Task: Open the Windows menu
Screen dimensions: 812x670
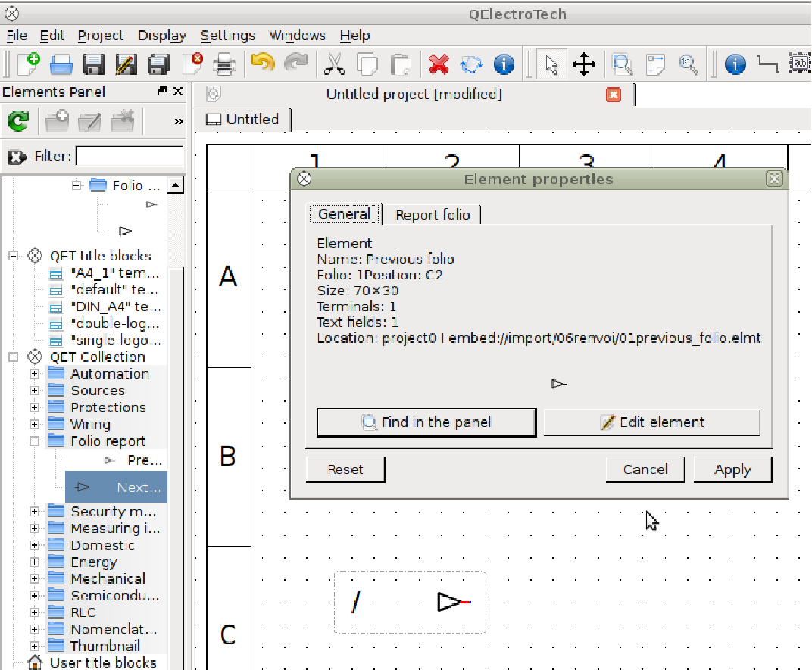Action: tap(297, 36)
